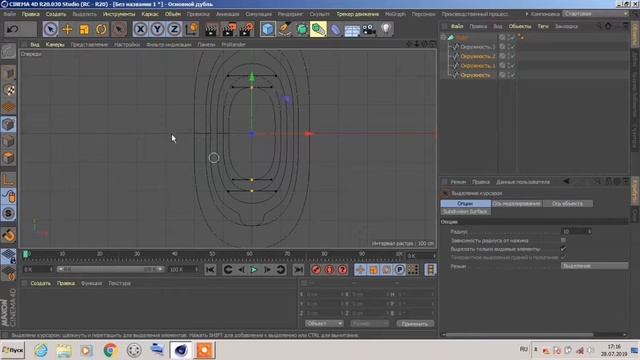Image resolution: width=640 pixels, height=360 pixels.
Task: Open Теги menu in object manager
Action: coord(543,26)
